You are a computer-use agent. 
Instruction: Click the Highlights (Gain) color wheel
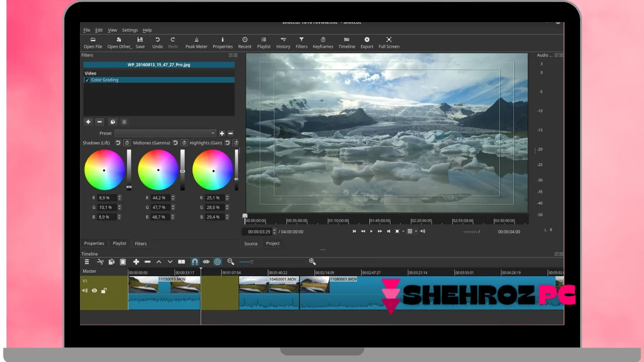click(x=213, y=170)
